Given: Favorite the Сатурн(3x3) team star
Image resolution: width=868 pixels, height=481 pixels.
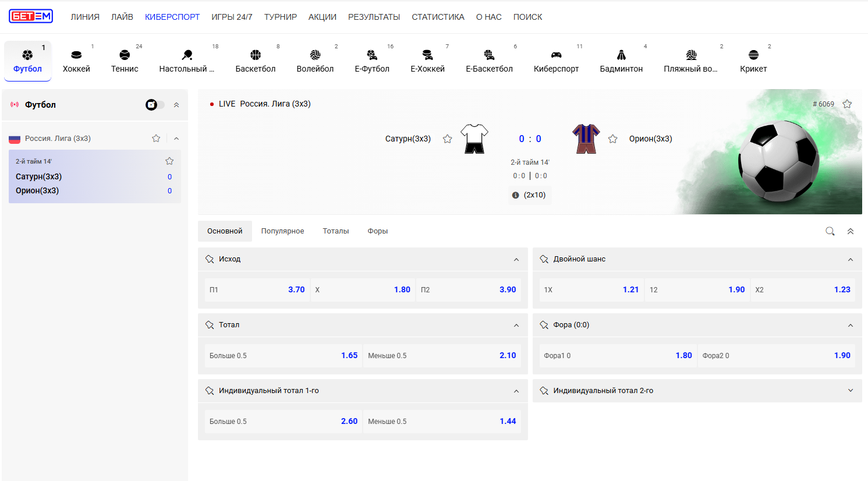Looking at the screenshot, I should 447,139.
